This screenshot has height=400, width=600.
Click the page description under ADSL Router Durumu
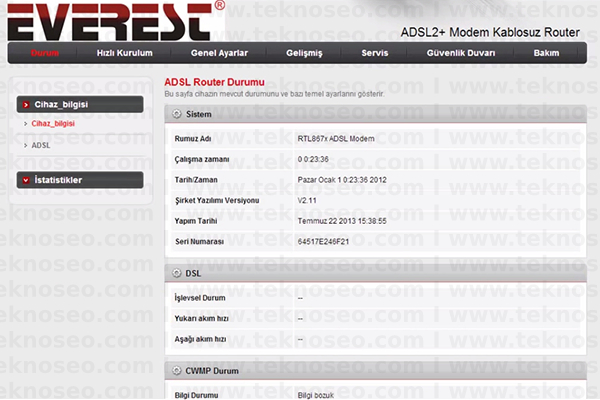[x=274, y=94]
